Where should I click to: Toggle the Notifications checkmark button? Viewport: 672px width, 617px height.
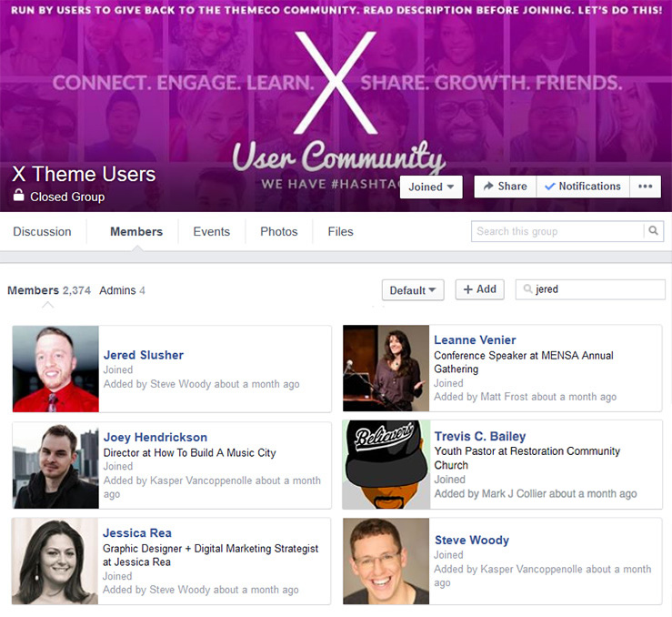click(583, 187)
